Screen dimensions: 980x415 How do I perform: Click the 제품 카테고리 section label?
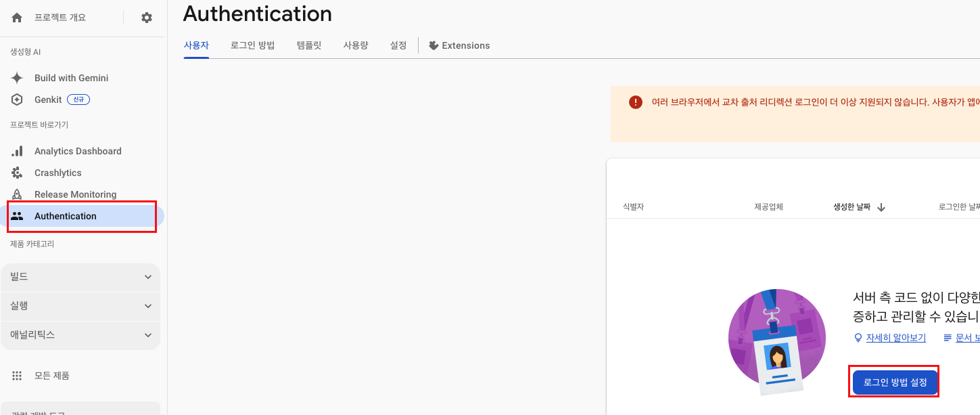tap(32, 244)
